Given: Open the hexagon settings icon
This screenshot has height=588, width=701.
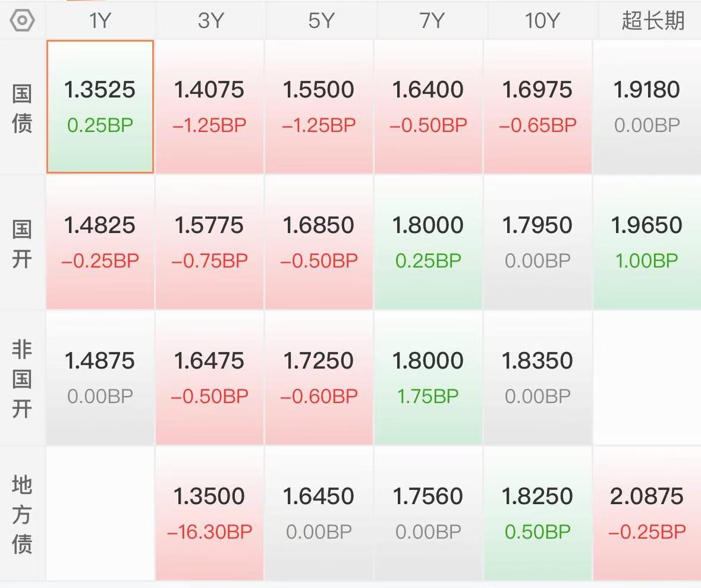Looking at the screenshot, I should click(22, 21).
